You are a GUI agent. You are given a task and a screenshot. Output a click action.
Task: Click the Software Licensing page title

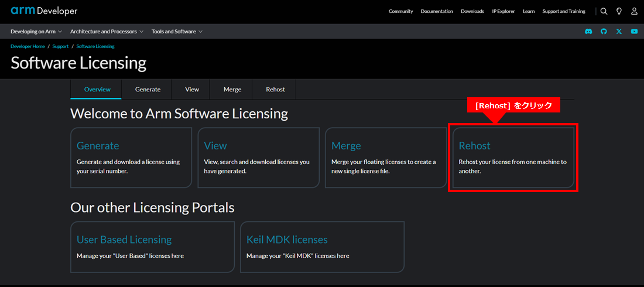78,63
